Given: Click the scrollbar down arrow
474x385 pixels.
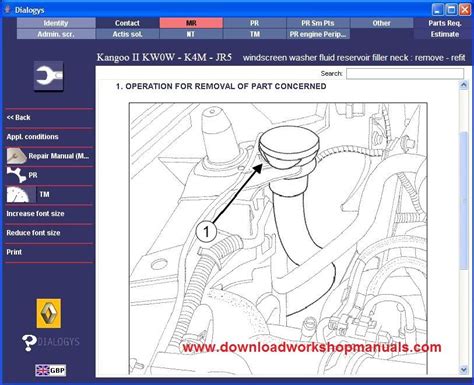Looking at the screenshot, I should [463, 370].
